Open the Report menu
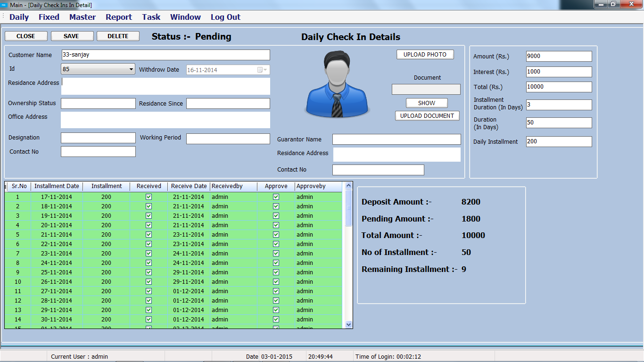 coord(119,17)
